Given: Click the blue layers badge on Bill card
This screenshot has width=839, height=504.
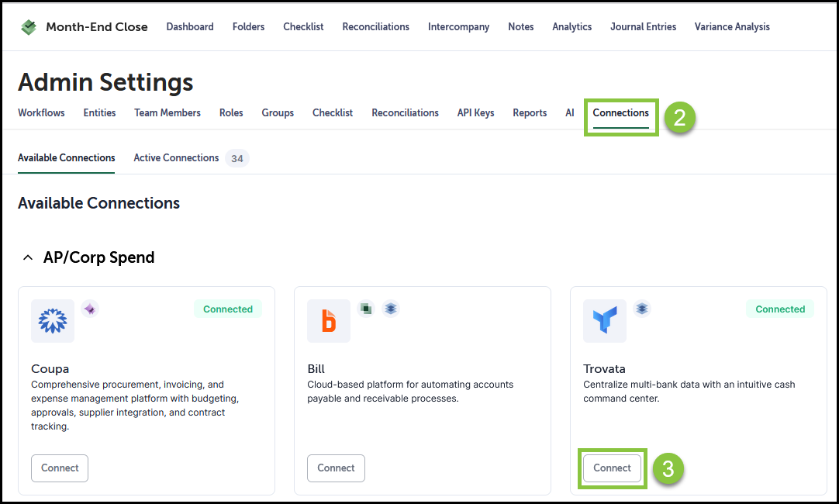Looking at the screenshot, I should click(391, 309).
